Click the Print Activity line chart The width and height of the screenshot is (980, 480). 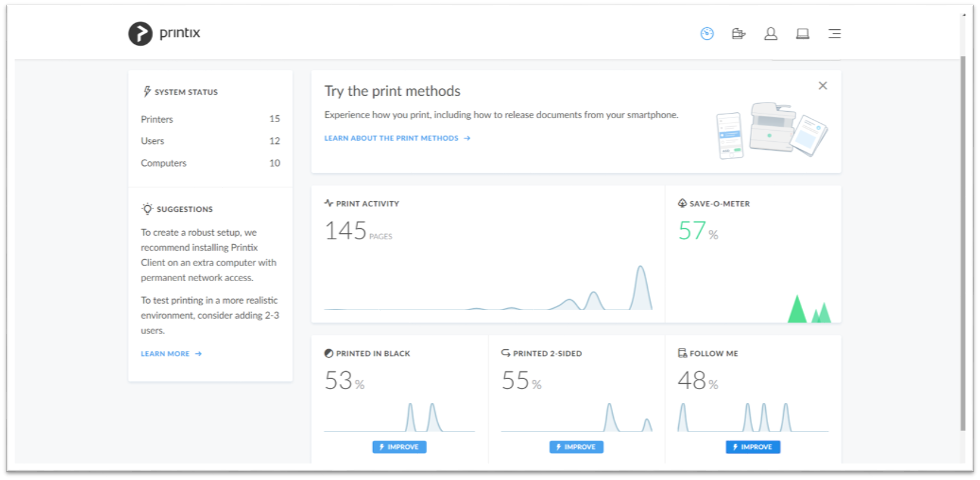point(488,287)
